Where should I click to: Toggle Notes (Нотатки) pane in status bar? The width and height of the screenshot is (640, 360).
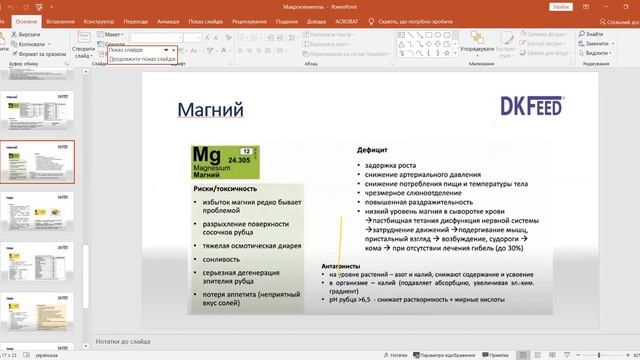pos(396,355)
